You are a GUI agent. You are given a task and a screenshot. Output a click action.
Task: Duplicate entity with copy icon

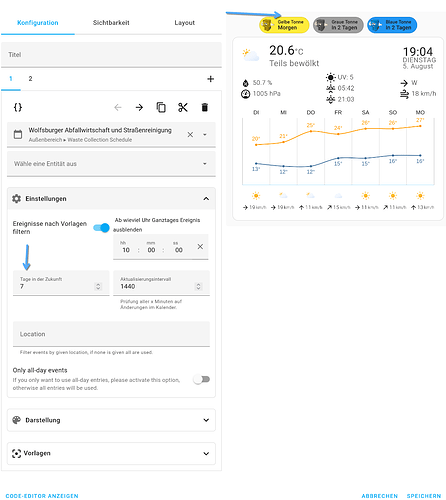[x=161, y=107]
